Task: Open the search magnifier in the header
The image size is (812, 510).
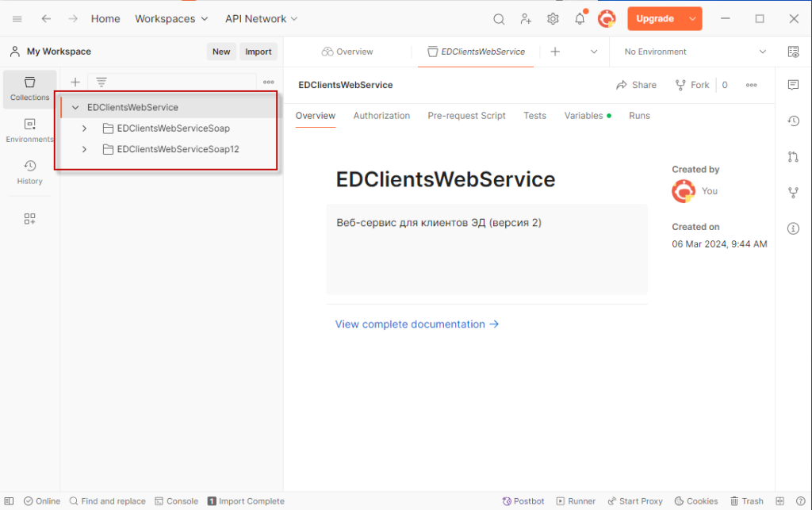Action: (499, 19)
